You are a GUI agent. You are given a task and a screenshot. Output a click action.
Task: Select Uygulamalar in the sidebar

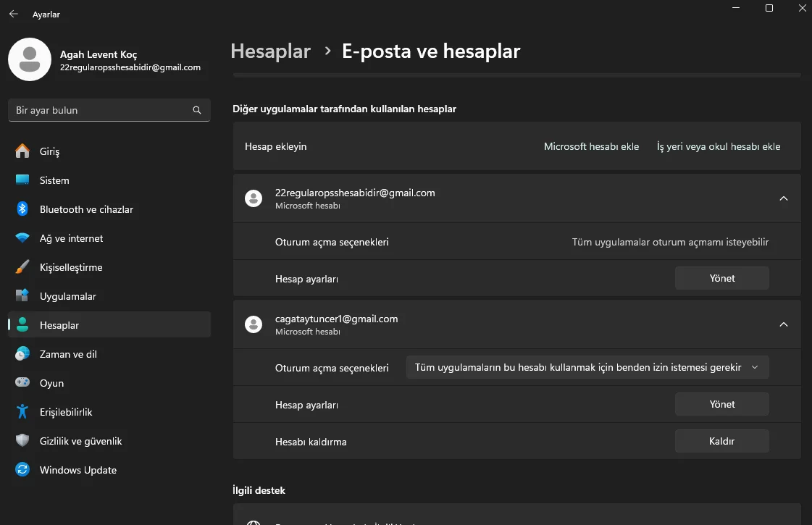67,296
